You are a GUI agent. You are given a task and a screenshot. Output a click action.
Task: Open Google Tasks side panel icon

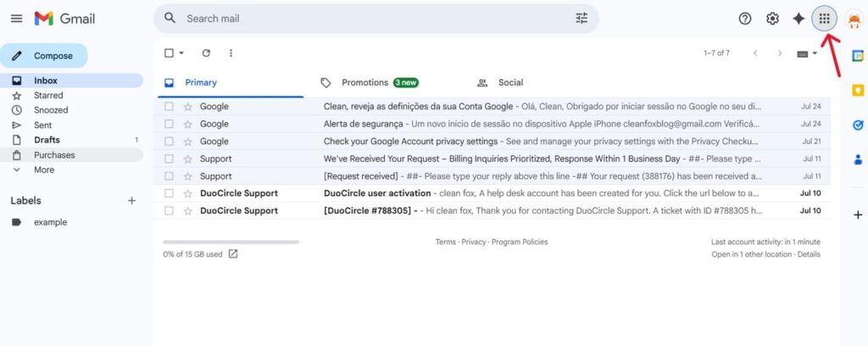(858, 126)
